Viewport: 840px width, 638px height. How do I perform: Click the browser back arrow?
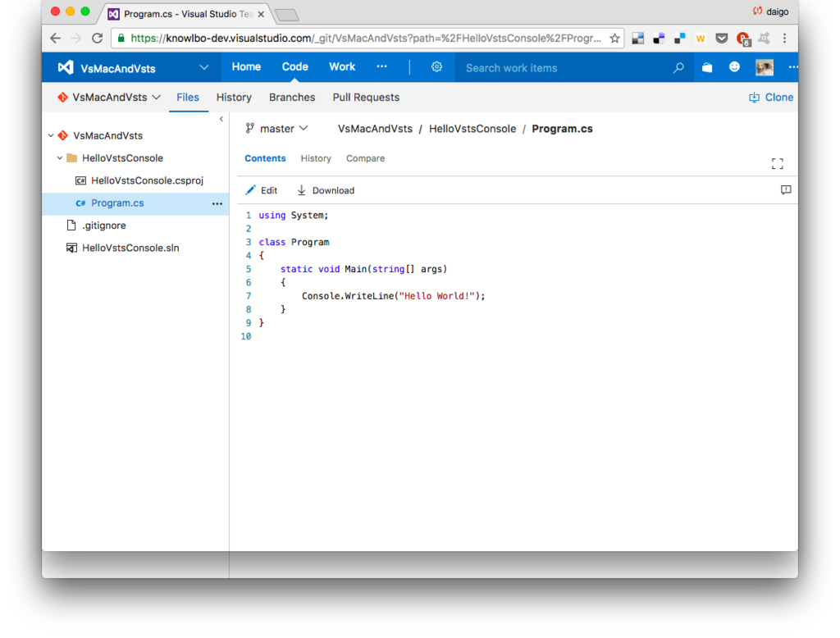pos(55,38)
